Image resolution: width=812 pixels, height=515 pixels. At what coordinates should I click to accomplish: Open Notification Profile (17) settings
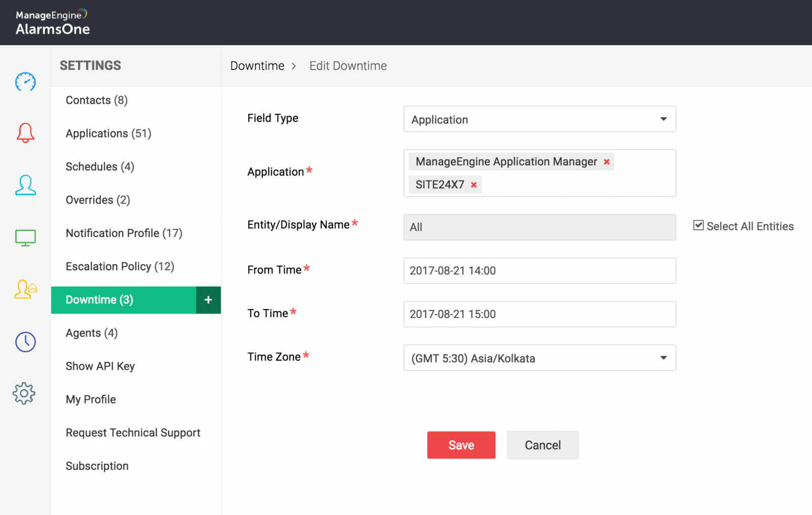click(x=124, y=233)
